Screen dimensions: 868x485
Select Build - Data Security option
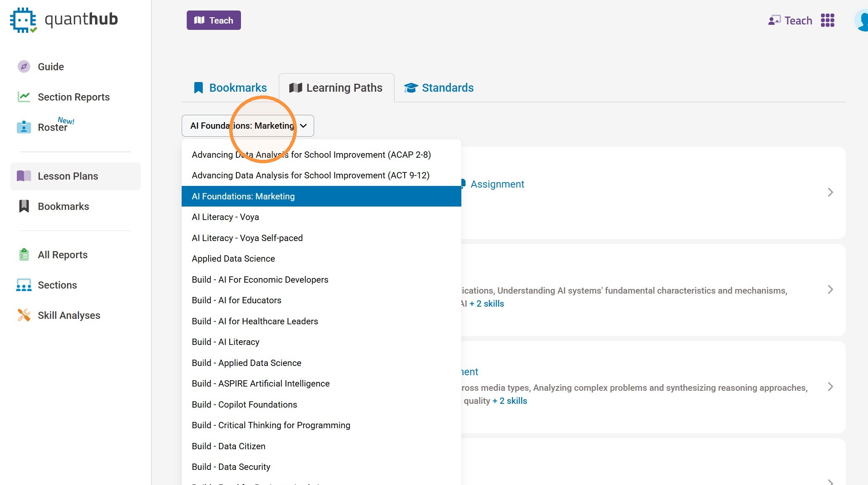pos(321,466)
